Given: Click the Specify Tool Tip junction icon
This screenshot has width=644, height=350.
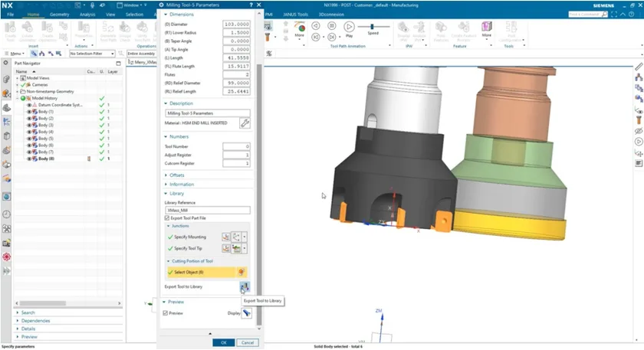Looking at the screenshot, I should [236, 248].
